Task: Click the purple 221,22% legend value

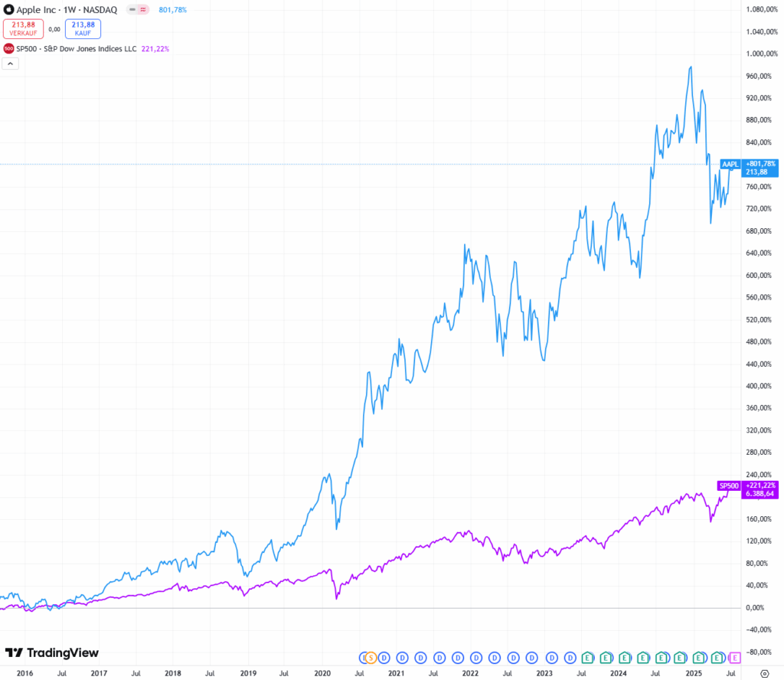Action: click(155, 48)
